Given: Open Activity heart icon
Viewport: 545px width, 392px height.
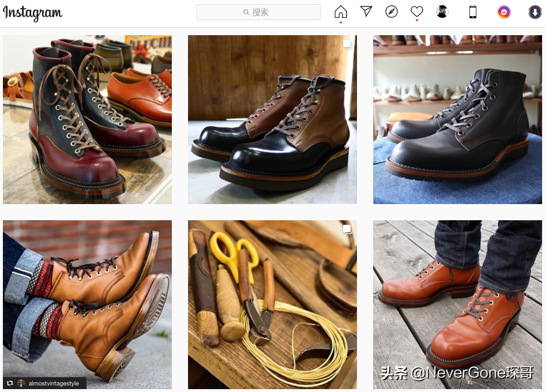Looking at the screenshot, I should (417, 12).
